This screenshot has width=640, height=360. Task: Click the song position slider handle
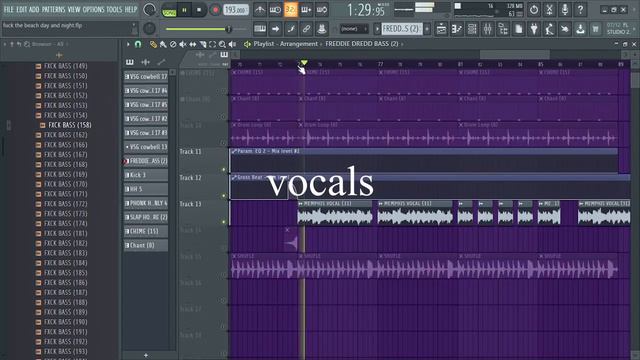229,29
